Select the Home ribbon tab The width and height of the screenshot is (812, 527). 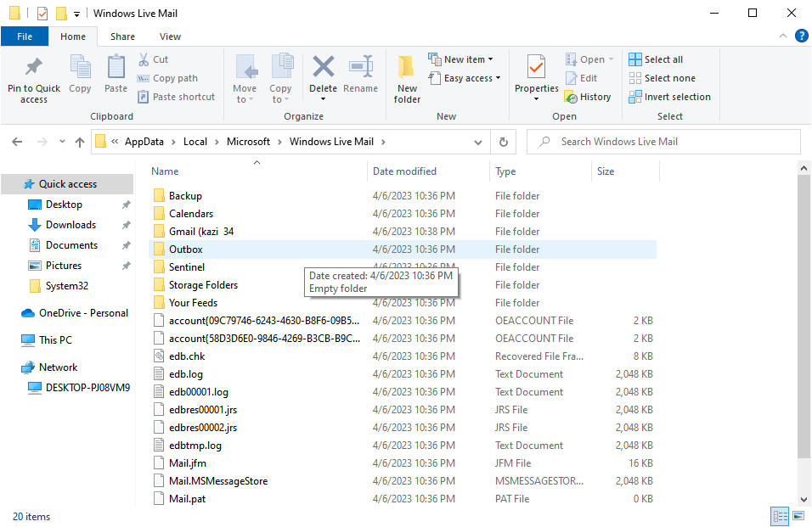click(x=73, y=36)
